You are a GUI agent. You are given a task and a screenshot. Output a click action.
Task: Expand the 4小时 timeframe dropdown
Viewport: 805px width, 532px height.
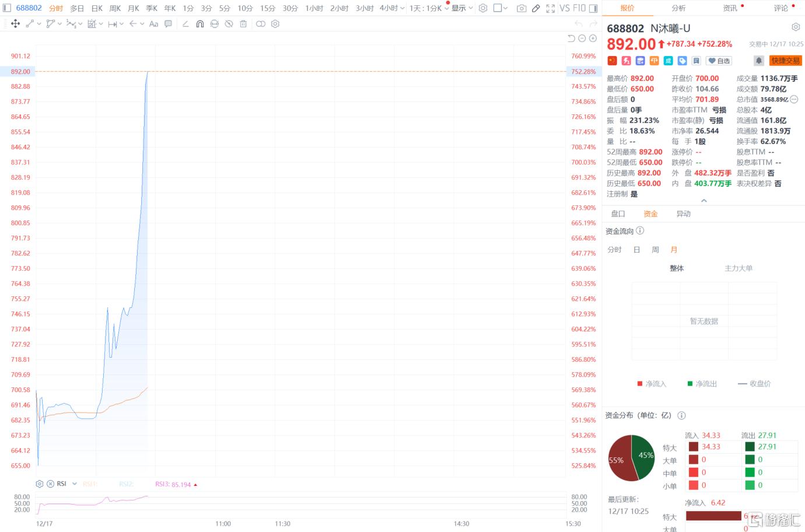tap(402, 8)
